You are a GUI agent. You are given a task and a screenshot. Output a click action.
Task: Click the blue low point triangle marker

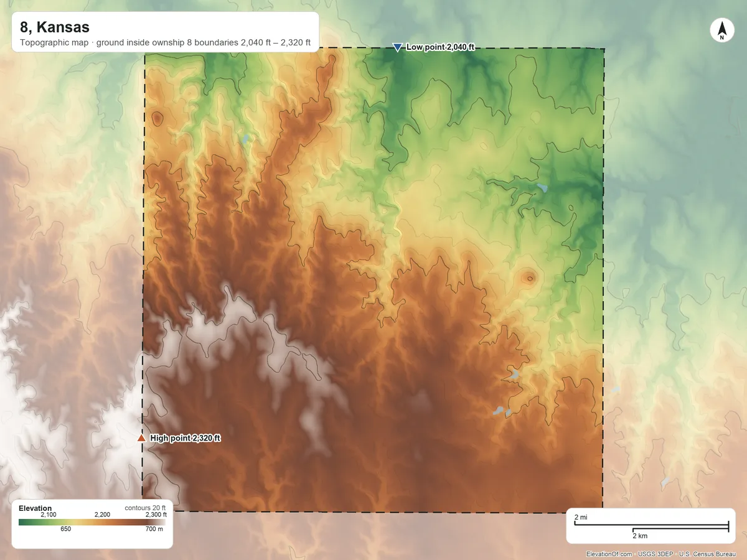click(397, 47)
